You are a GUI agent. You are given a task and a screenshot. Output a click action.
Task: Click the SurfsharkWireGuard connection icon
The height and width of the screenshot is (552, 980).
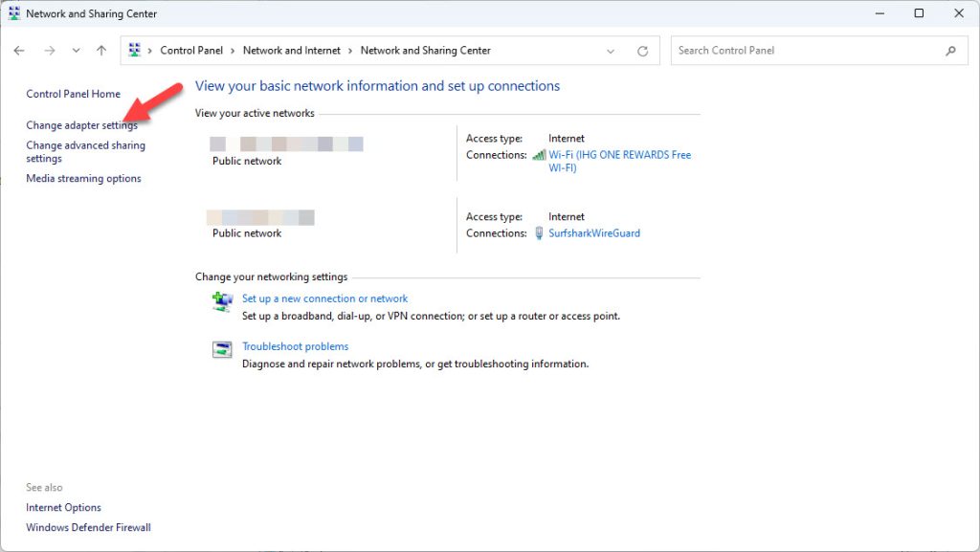(x=539, y=232)
